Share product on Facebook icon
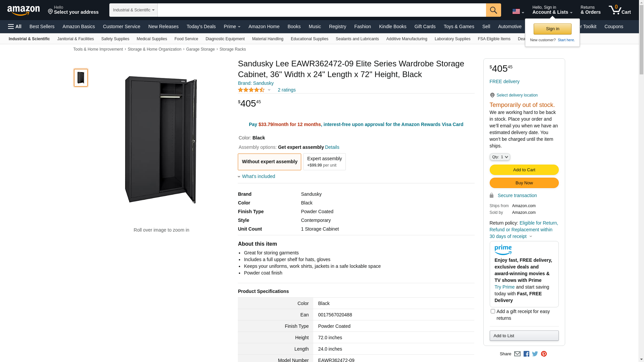 click(526, 354)
